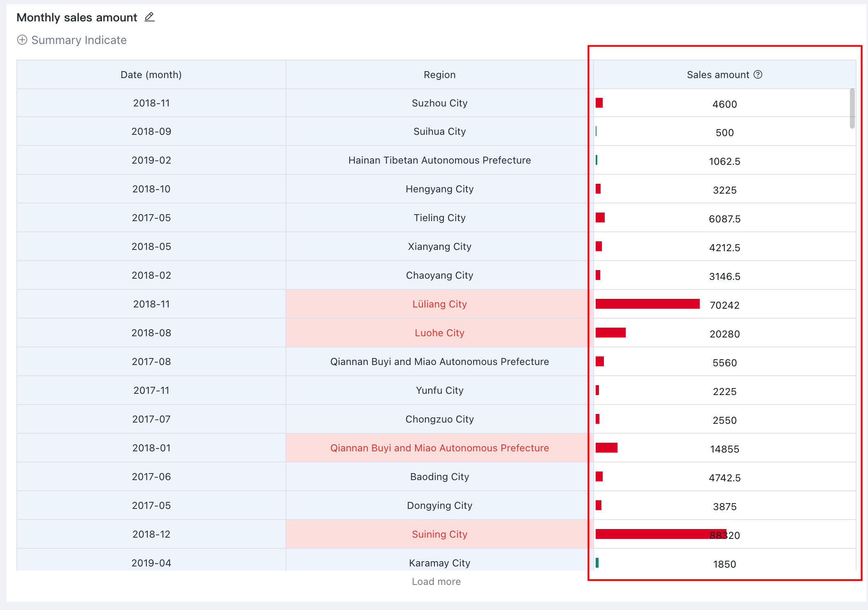This screenshot has width=868, height=610.
Task: Click the green bar for 1062.5
Action: [x=596, y=160]
